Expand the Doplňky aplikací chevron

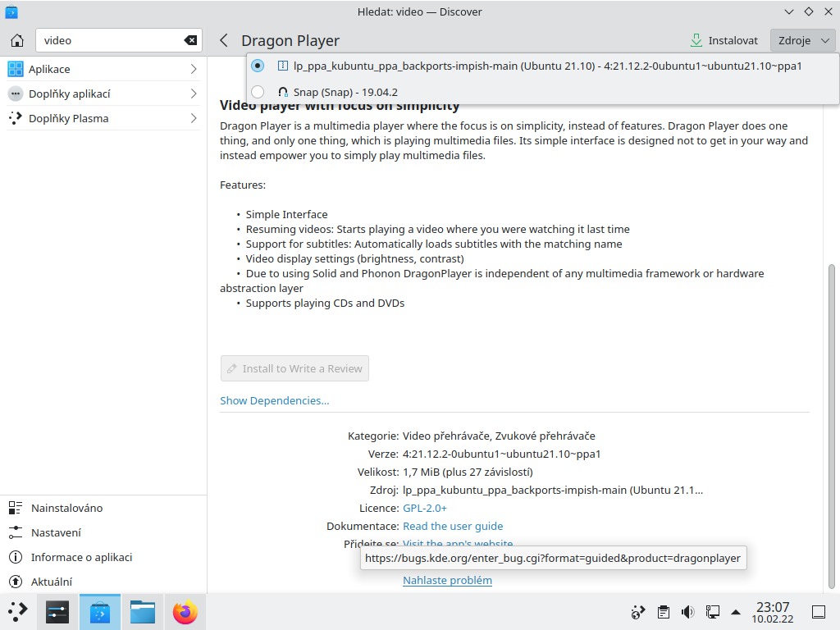click(x=194, y=94)
